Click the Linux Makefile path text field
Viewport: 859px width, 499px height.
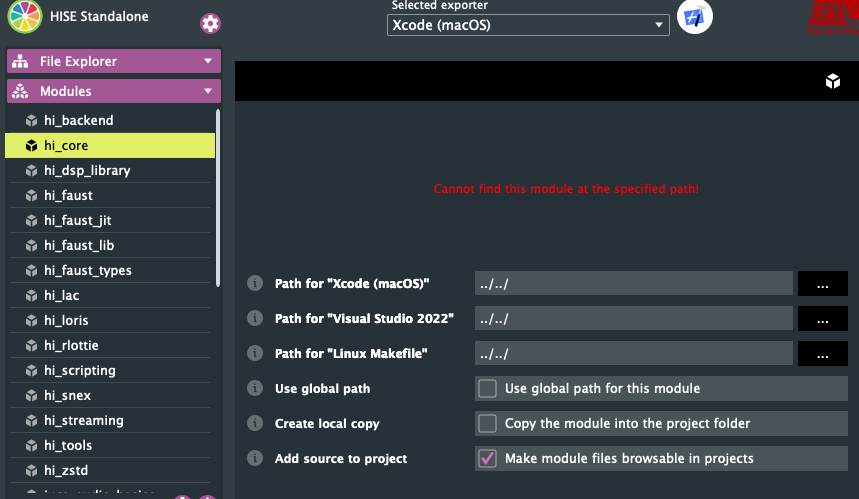click(633, 353)
